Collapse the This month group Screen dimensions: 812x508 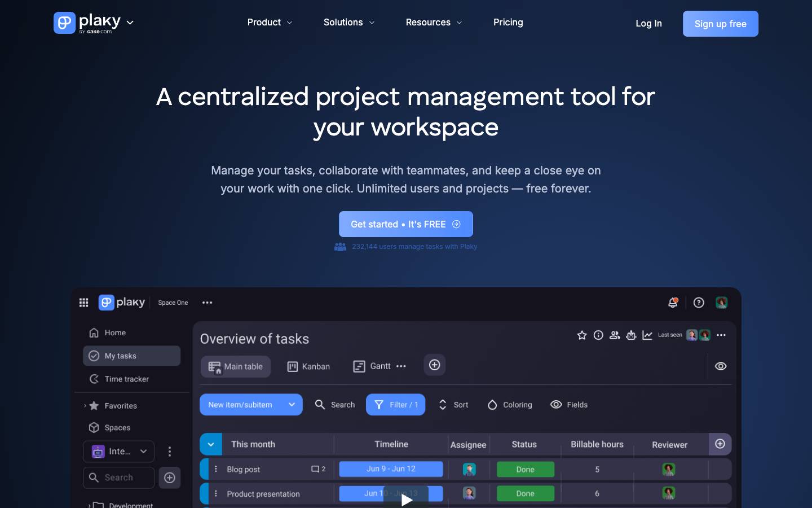click(x=211, y=444)
